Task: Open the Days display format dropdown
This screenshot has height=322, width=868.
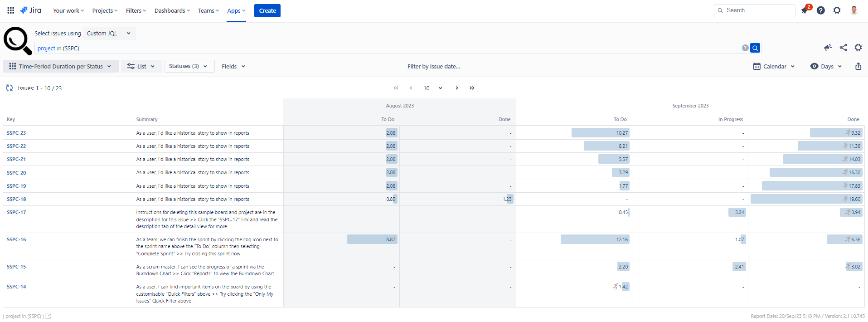Action: coord(826,66)
